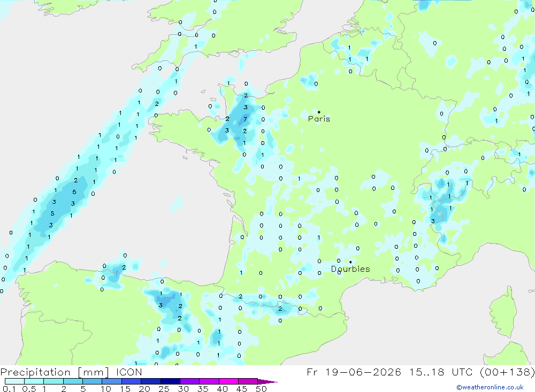
Task: Click the '15' legend scale label
Action: (x=125, y=389)
